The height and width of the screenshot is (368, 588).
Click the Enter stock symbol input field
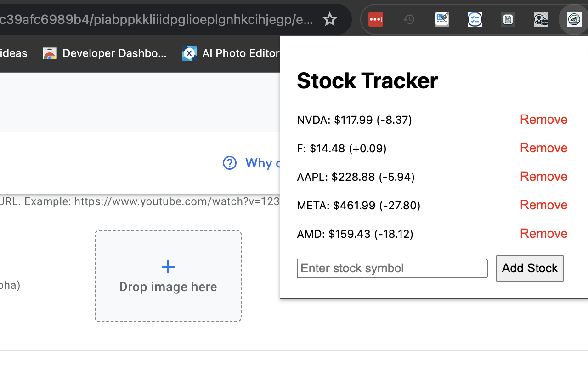point(392,268)
